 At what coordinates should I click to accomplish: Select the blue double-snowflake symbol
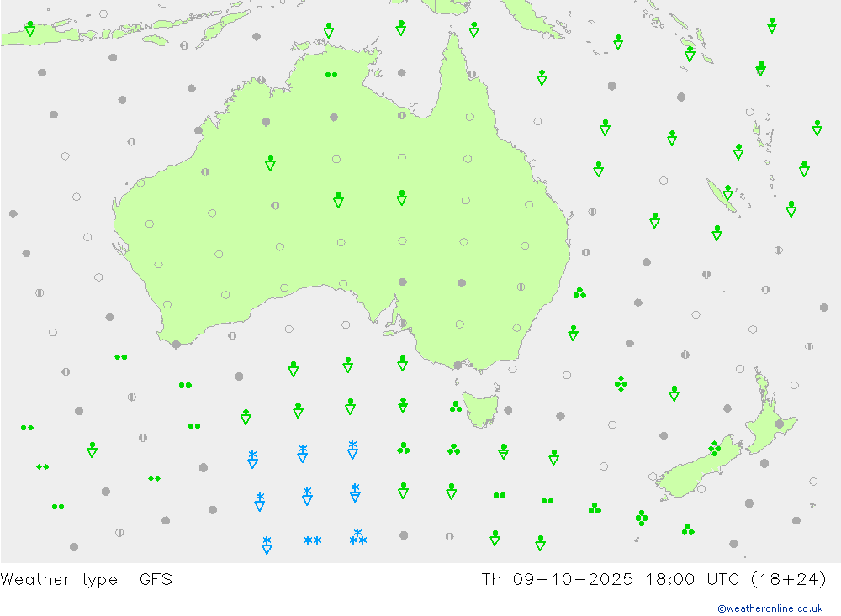point(313,540)
